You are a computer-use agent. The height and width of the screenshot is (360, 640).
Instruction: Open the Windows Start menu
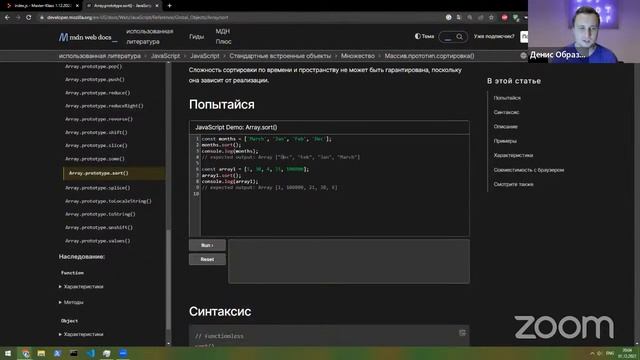(x=8, y=353)
